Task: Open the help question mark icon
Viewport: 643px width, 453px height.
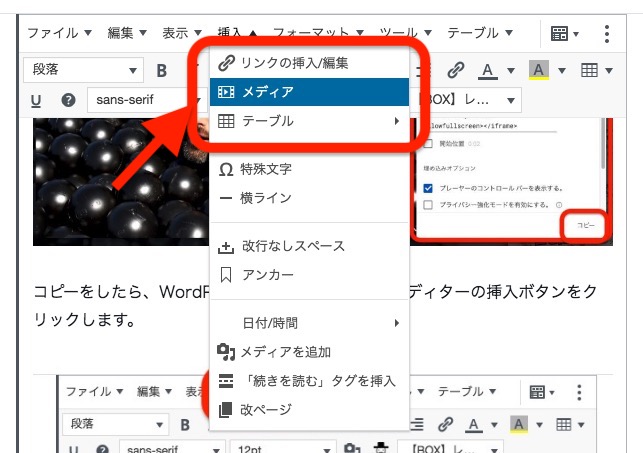Action: [x=68, y=100]
